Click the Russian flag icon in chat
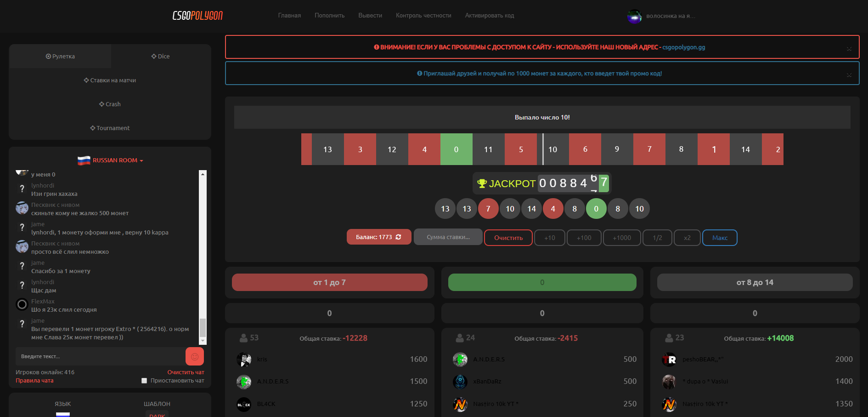 point(84,160)
